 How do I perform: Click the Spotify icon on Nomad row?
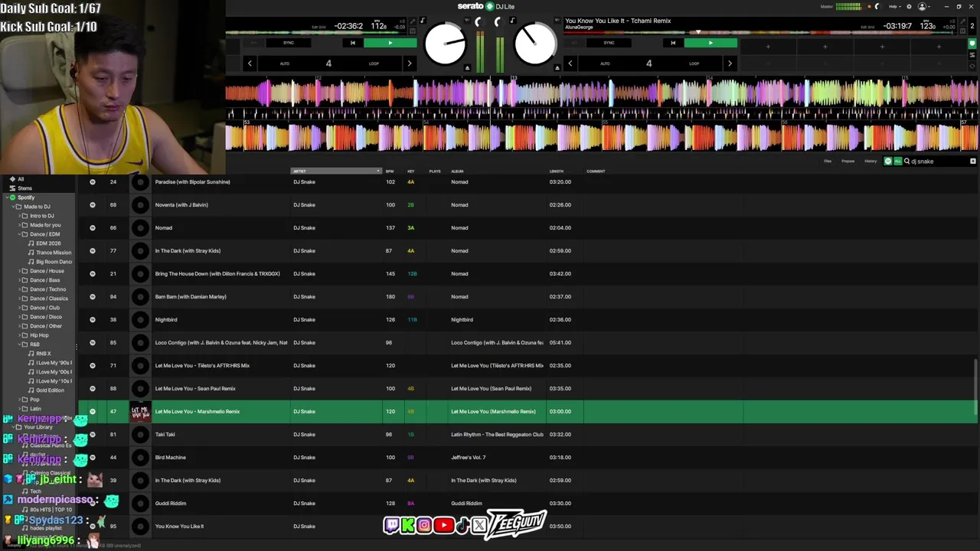point(93,228)
